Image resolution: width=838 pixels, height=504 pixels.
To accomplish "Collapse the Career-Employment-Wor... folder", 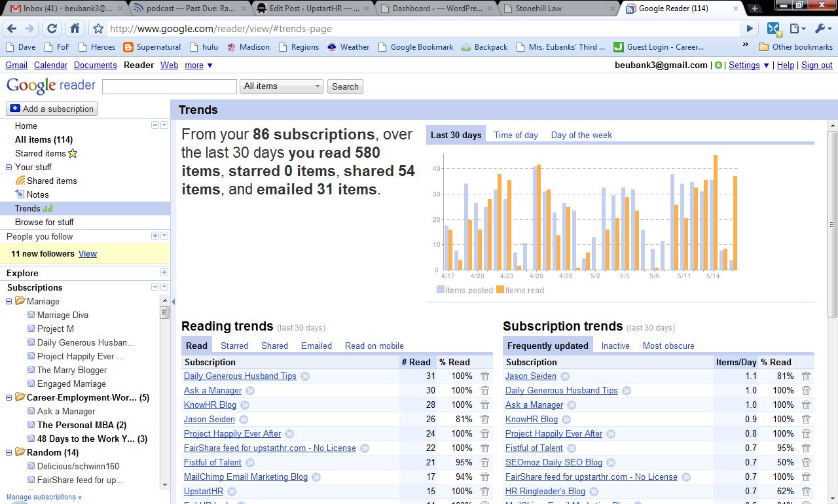I will (x=9, y=397).
